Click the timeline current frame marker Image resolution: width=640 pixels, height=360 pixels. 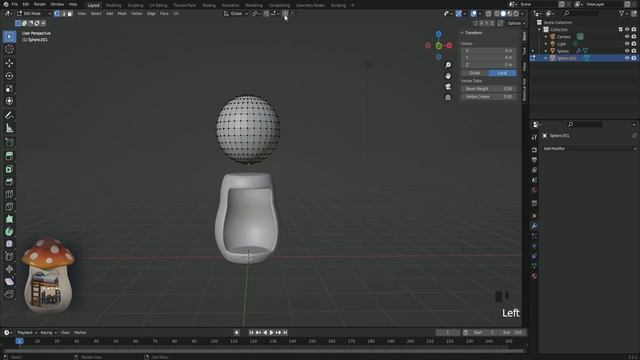(19, 341)
